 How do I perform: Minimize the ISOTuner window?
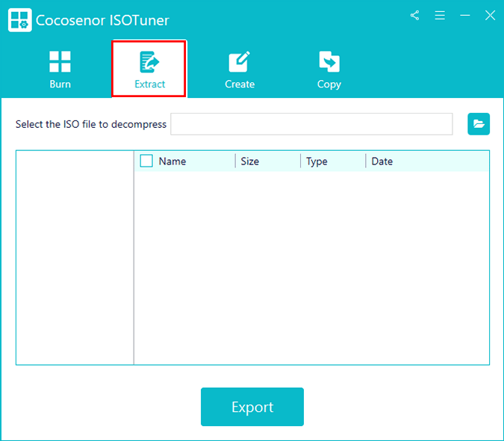click(464, 16)
